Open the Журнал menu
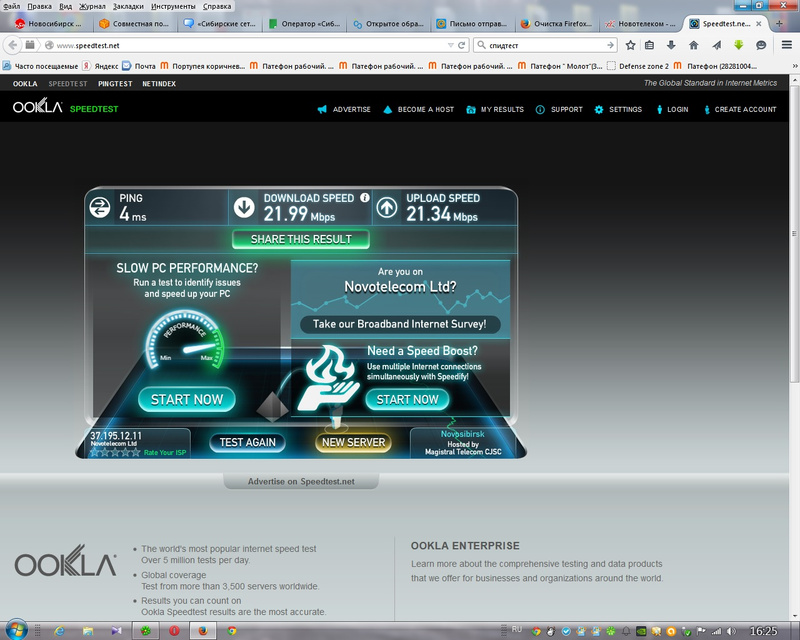This screenshot has height=640, width=800. [92, 6]
